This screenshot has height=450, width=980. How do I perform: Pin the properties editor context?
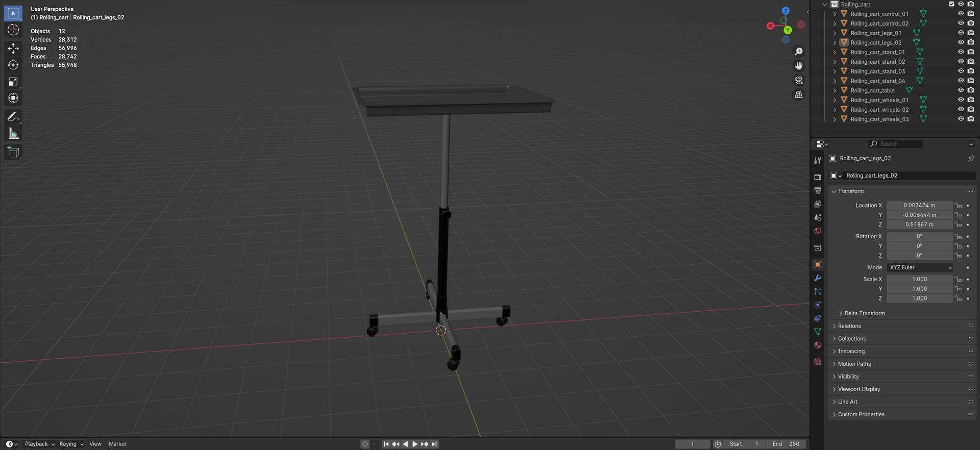pyautogui.click(x=971, y=159)
